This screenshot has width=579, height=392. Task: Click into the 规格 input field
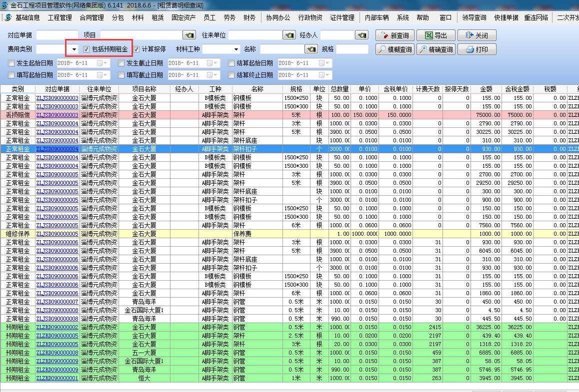click(x=352, y=49)
